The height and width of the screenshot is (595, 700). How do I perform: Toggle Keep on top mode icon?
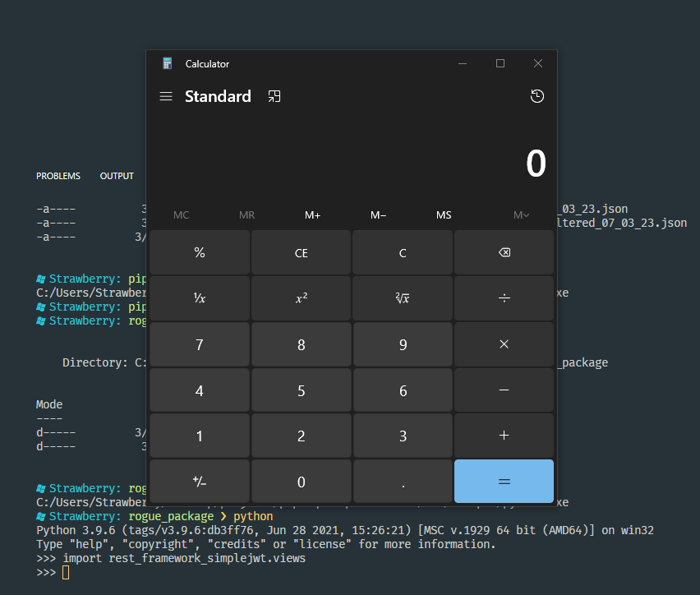tap(274, 96)
